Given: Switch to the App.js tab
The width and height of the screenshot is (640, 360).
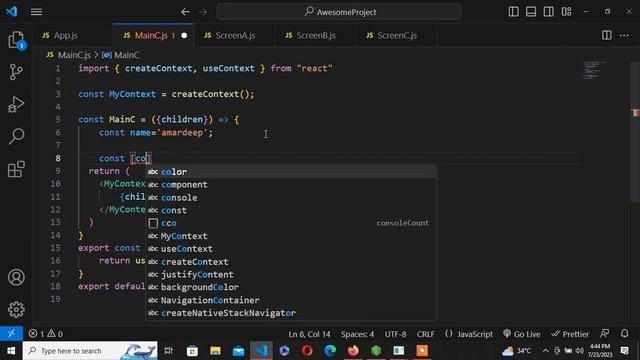Looking at the screenshot, I should [x=72, y=36].
